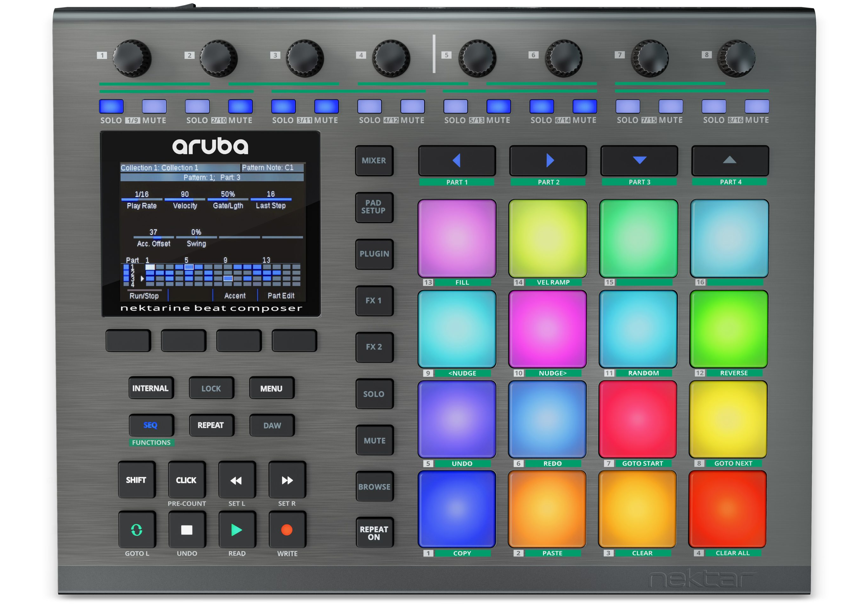The width and height of the screenshot is (868, 608).
Task: Toggle the REPEAT button beside SEQ
Action: click(211, 425)
